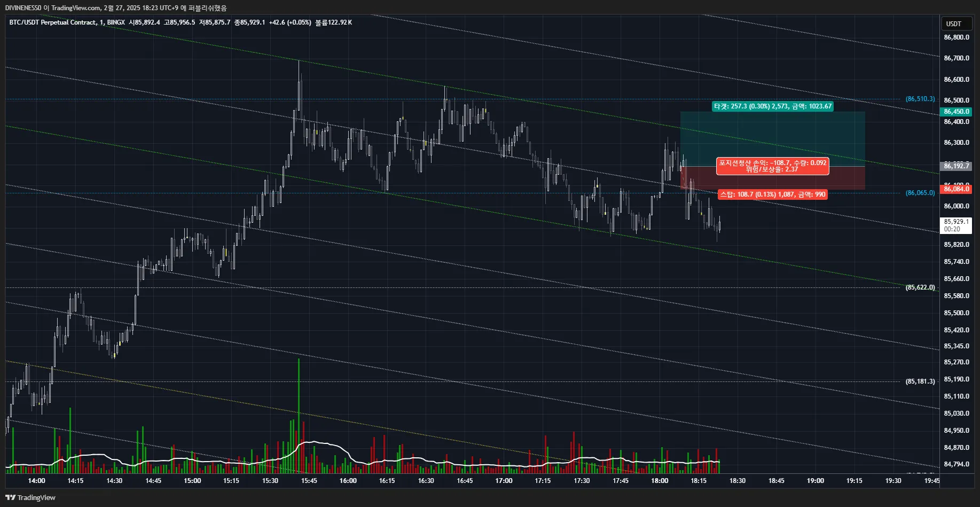Click the 19:00 time axis label

tap(816, 481)
